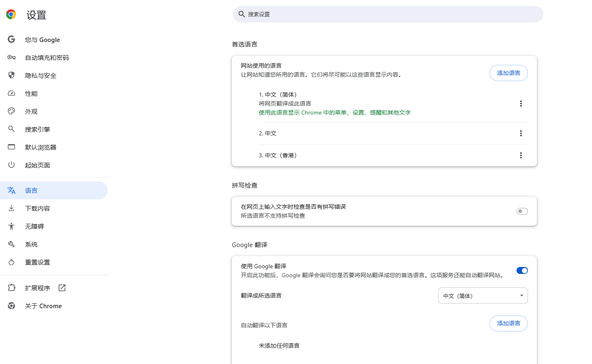Click the reset icon for 重置设置
592x364 pixels.
point(11,262)
